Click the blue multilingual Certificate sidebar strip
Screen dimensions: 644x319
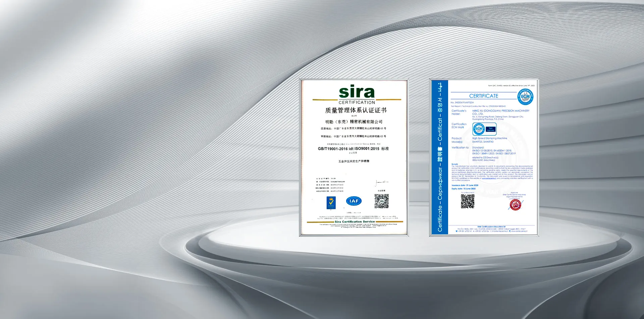click(440, 158)
